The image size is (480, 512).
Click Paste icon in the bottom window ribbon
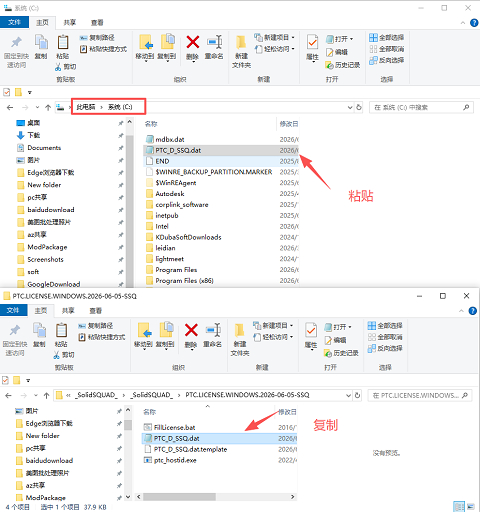point(61,330)
